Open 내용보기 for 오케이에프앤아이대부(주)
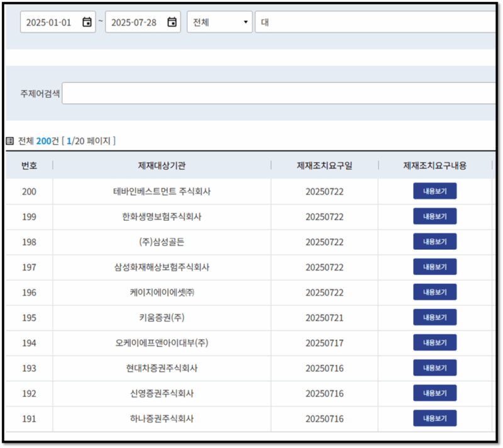 [x=434, y=343]
